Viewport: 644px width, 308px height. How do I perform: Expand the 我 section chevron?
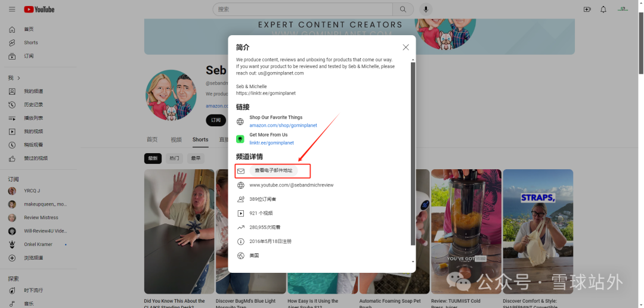tap(18, 78)
